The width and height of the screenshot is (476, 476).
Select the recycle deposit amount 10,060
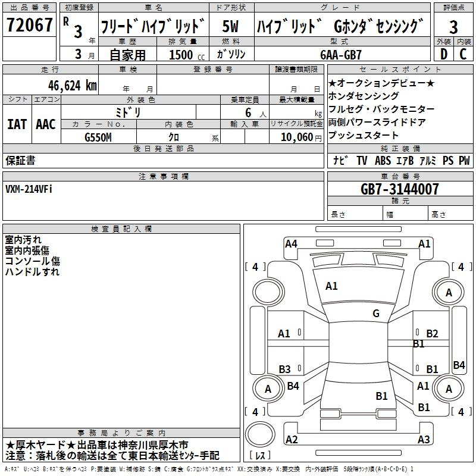pos(296,137)
